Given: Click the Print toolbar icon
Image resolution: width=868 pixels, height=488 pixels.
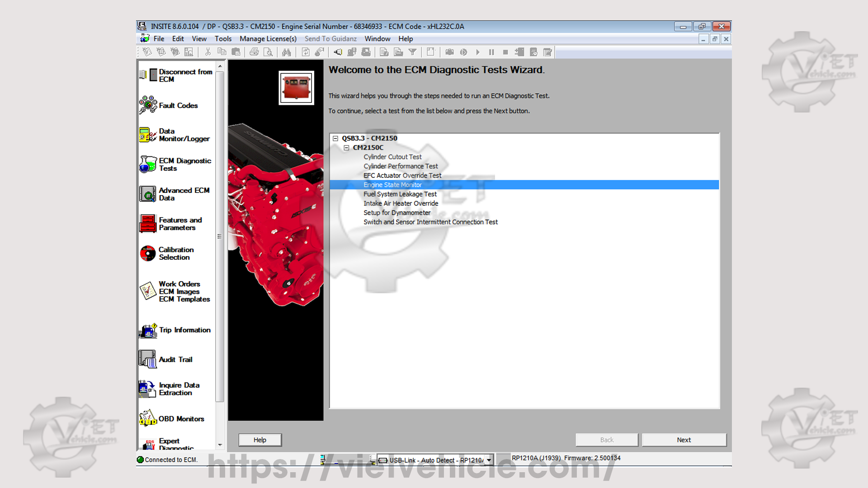Looking at the screenshot, I should click(254, 52).
